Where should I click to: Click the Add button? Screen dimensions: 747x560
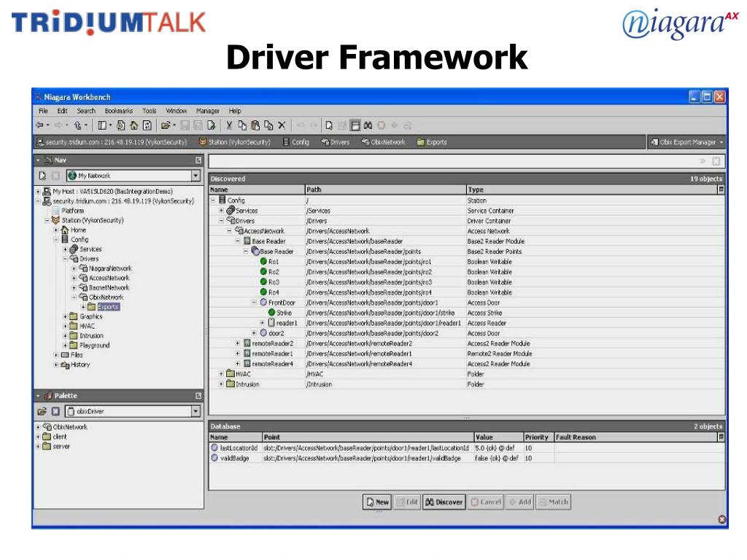coord(519,502)
